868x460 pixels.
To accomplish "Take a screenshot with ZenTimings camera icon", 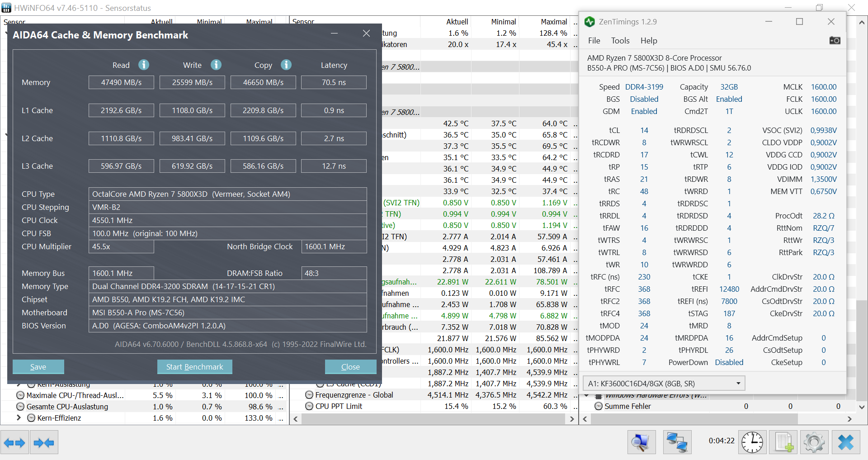I will click(835, 40).
